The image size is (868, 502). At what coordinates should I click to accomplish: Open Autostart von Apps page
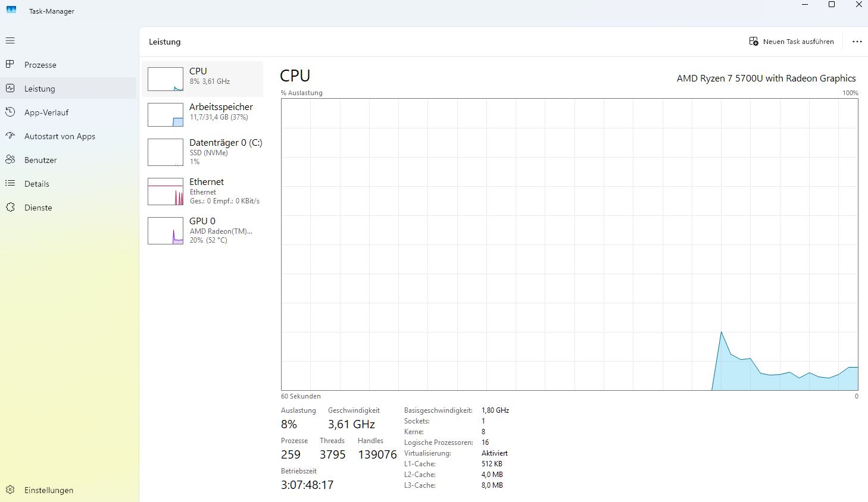click(68, 136)
